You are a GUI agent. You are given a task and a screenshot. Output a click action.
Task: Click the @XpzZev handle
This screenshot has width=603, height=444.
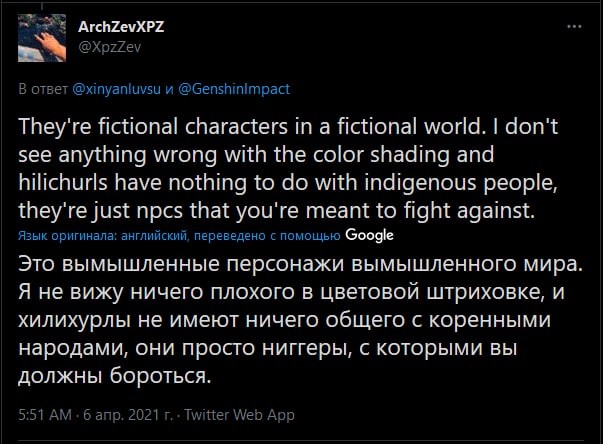(105, 45)
